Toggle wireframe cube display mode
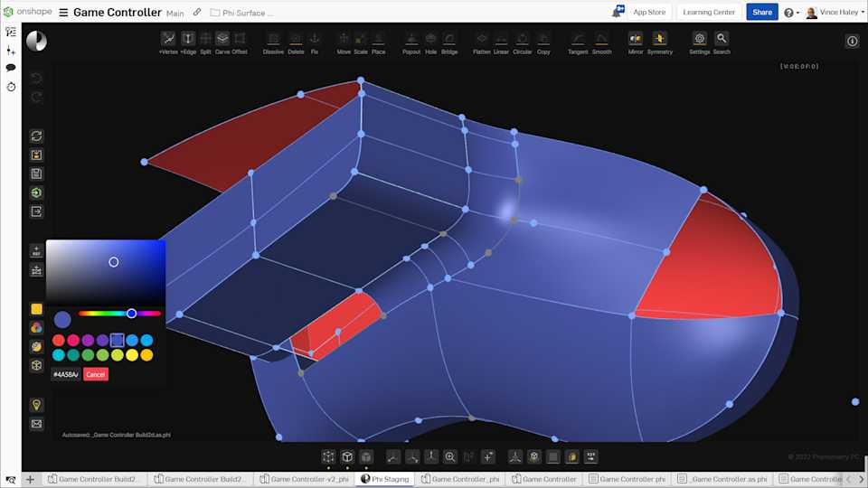The width and height of the screenshot is (868, 488). pyautogui.click(x=347, y=456)
